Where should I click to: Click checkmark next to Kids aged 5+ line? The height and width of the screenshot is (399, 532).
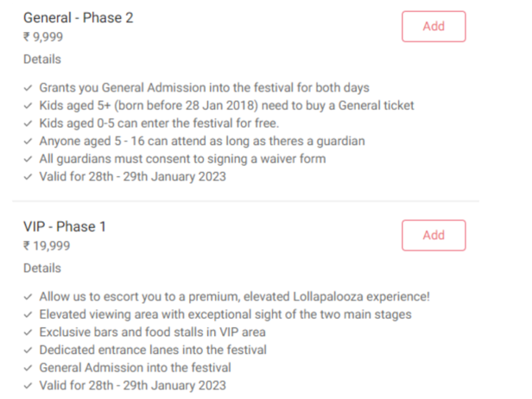pyautogui.click(x=28, y=105)
